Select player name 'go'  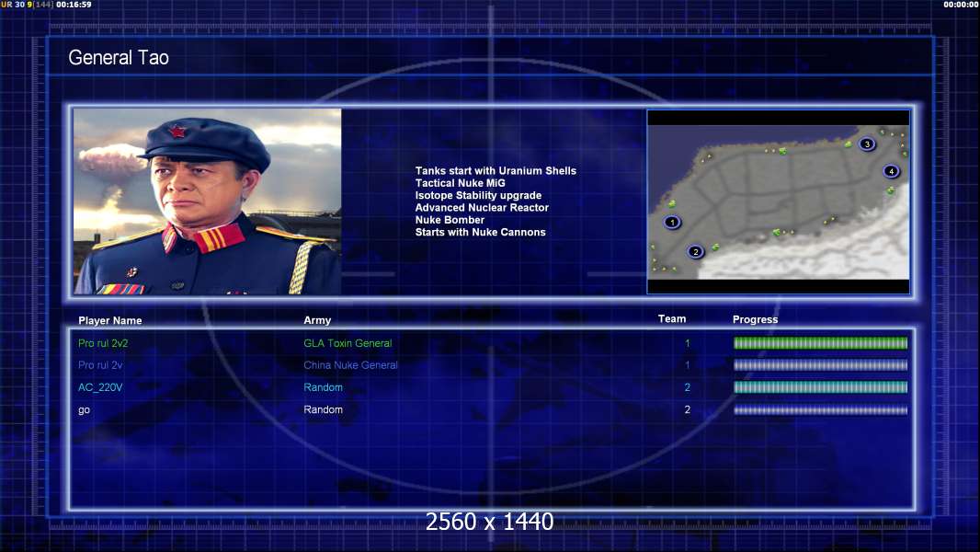click(x=84, y=410)
